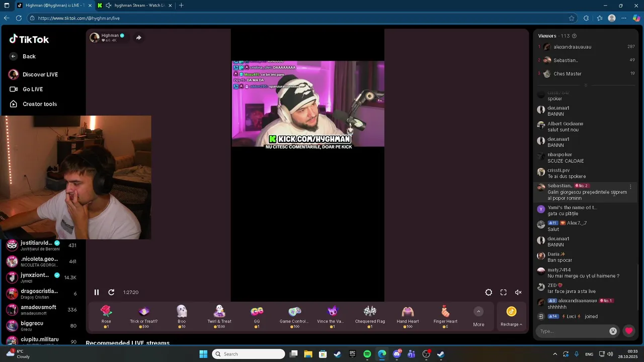Click the chat message input field
The image size is (644, 362).
(x=573, y=331)
